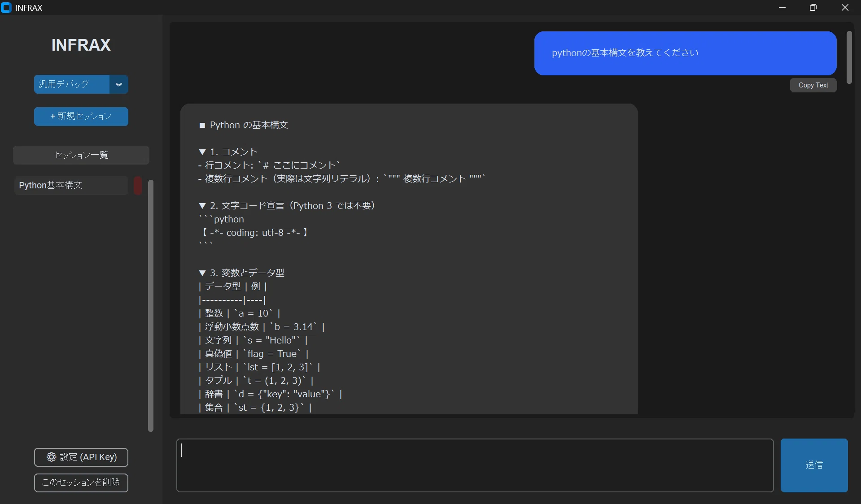
Task: Maximize the INFRAX window
Action: click(x=813, y=8)
